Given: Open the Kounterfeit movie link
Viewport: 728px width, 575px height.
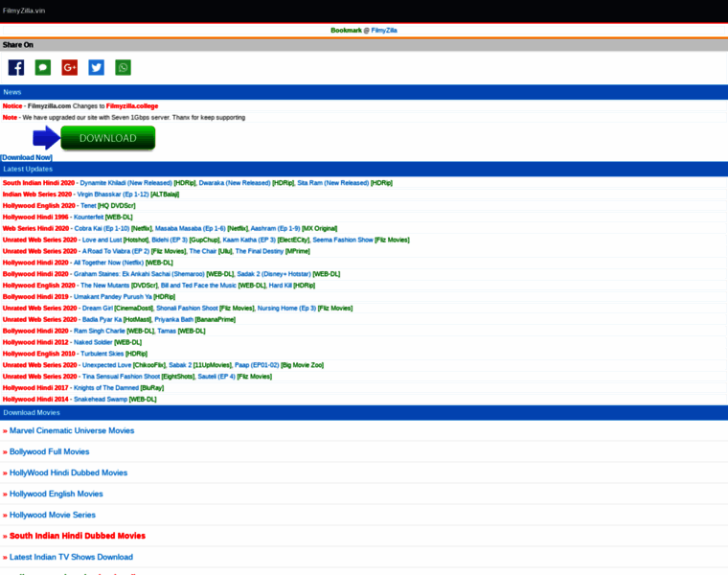Looking at the screenshot, I should 89,217.
